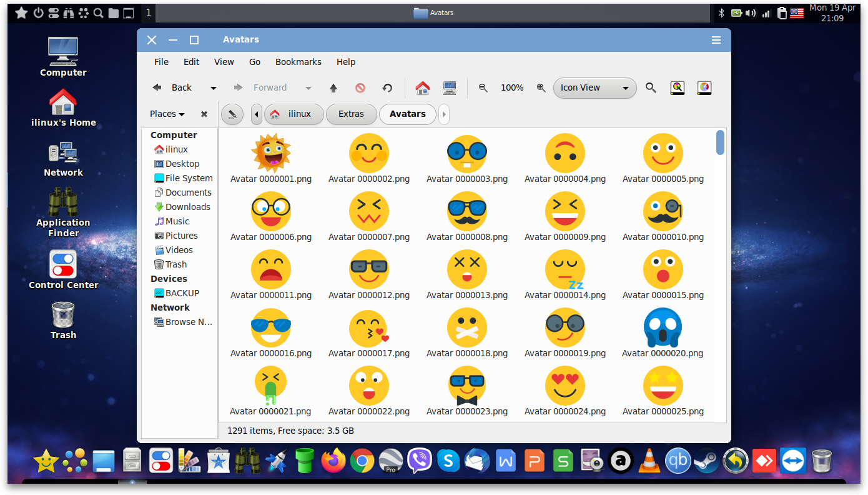Select file name Avatar 0000013.png

[467, 295]
